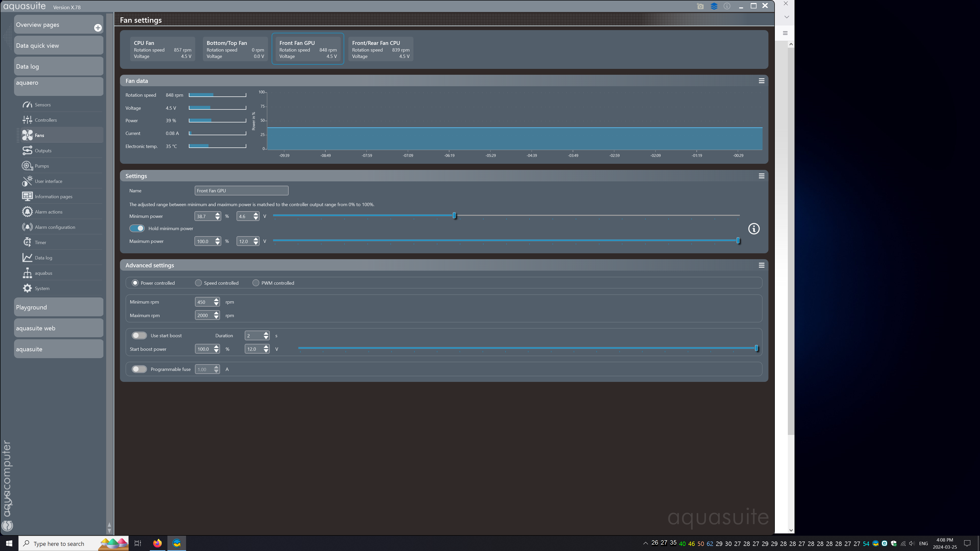This screenshot has height=551, width=980.
Task: Open the Advanced settings panel menu
Action: tap(761, 265)
